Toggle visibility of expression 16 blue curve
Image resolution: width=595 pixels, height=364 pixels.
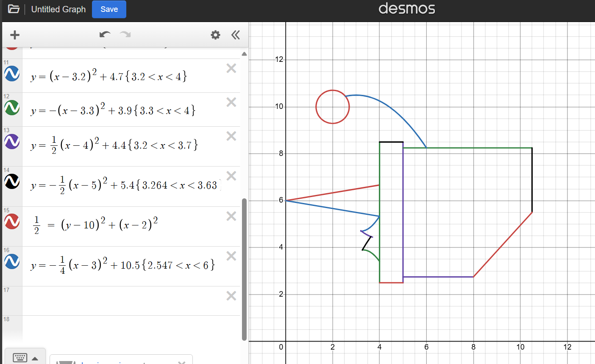[12, 261]
